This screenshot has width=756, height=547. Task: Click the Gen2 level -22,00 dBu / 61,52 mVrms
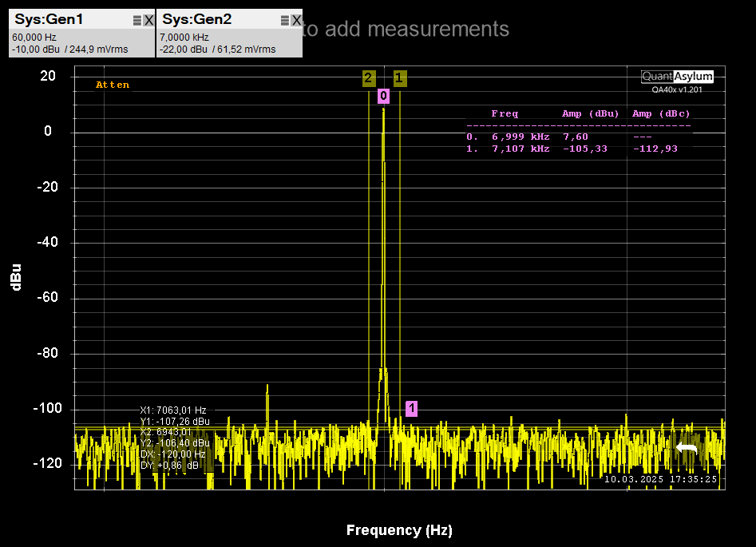(217, 50)
